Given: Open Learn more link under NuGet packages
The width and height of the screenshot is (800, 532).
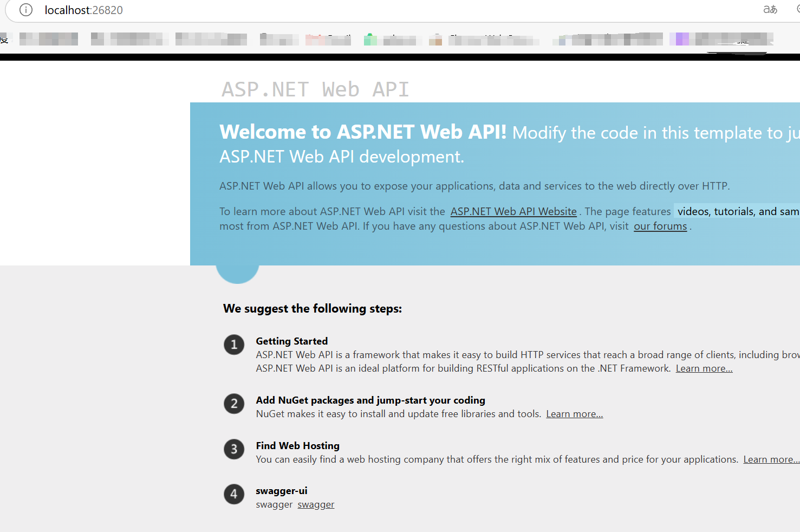Looking at the screenshot, I should coord(574,414).
